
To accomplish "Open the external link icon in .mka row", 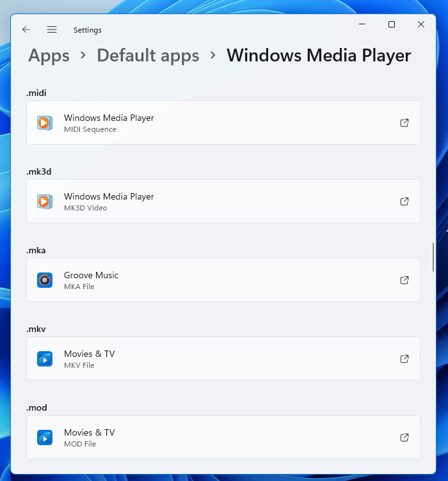I will (404, 280).
